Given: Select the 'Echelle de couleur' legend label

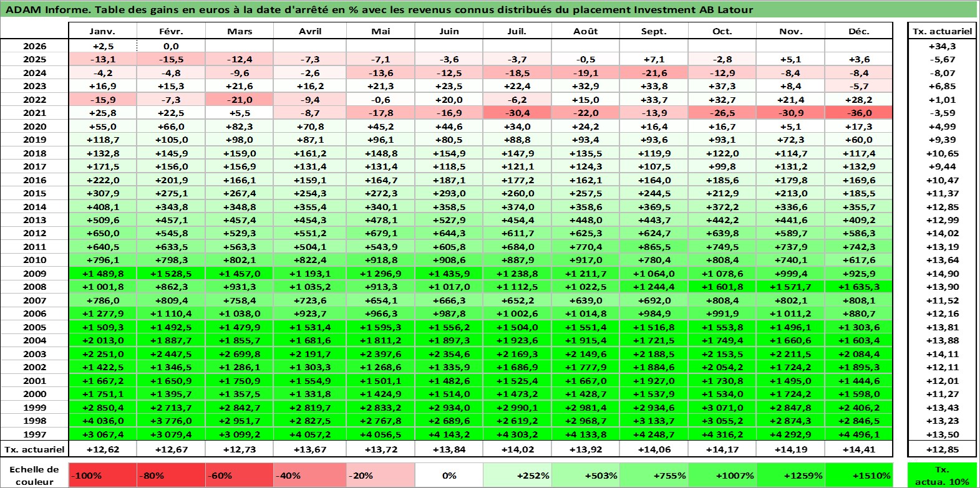Looking at the screenshot, I should 35,475.
